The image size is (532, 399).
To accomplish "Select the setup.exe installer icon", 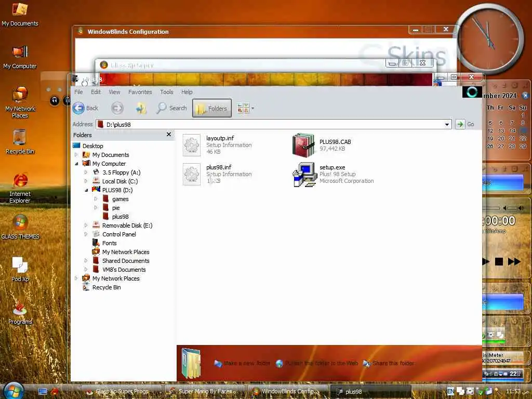I will (x=304, y=174).
